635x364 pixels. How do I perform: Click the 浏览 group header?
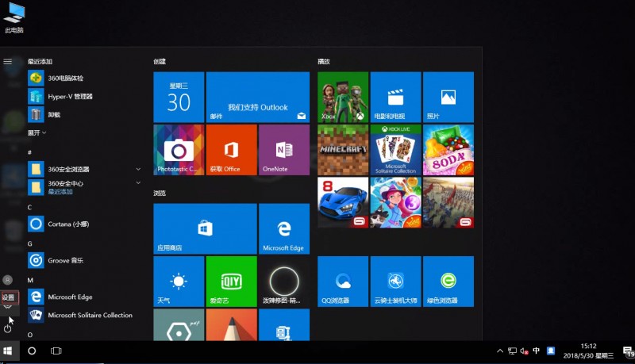pyautogui.click(x=160, y=193)
